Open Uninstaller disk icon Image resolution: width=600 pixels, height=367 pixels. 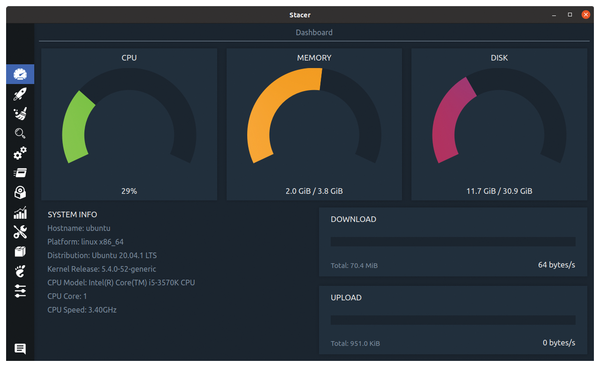[20, 192]
